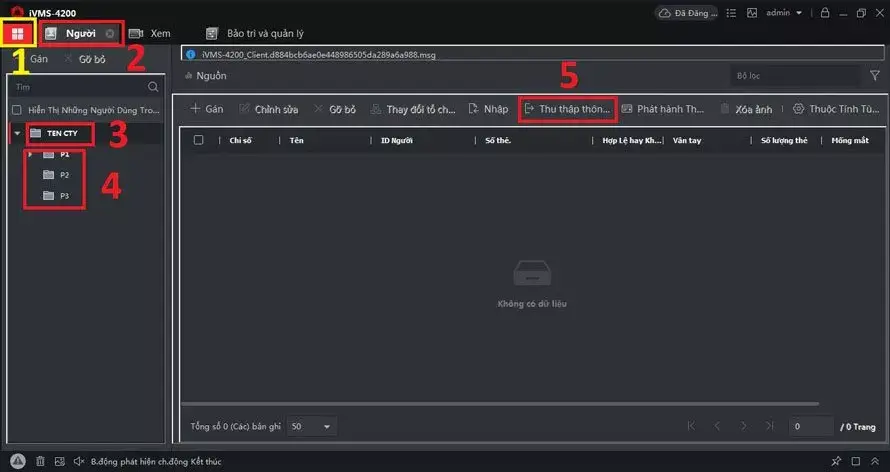890x472 pixels.
Task: Click the Thu thập thôn... button
Action: click(x=568, y=109)
